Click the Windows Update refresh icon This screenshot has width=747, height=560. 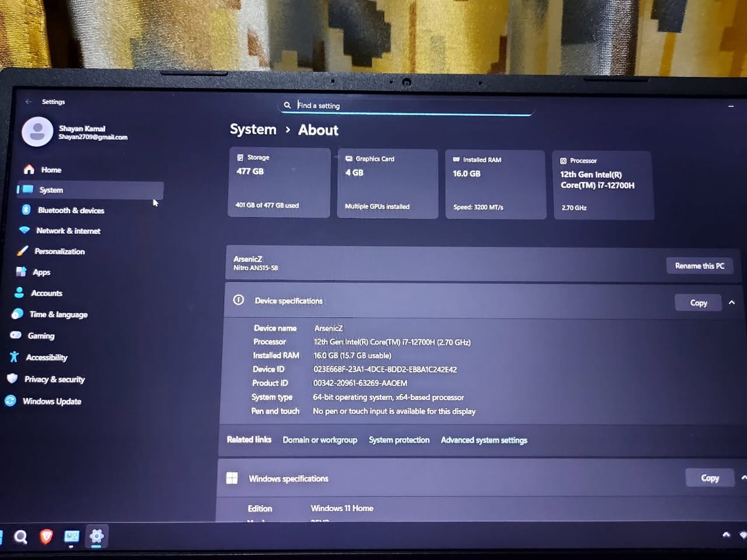coord(11,401)
